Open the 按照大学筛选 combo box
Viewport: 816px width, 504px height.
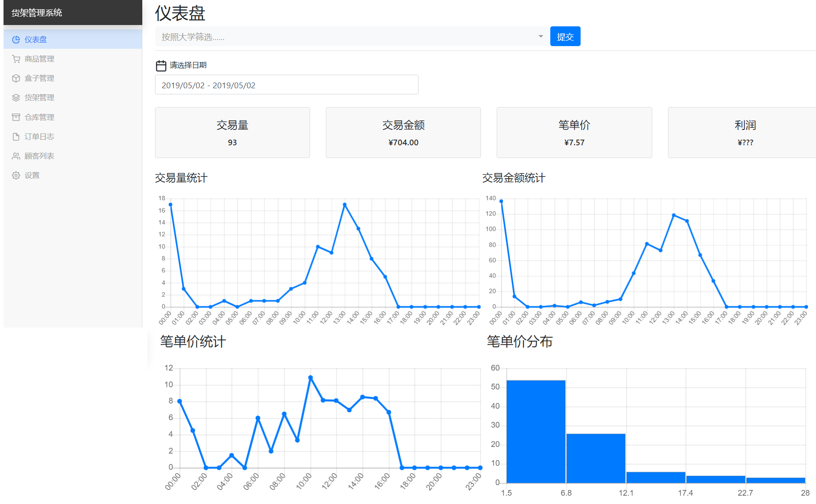pos(347,36)
